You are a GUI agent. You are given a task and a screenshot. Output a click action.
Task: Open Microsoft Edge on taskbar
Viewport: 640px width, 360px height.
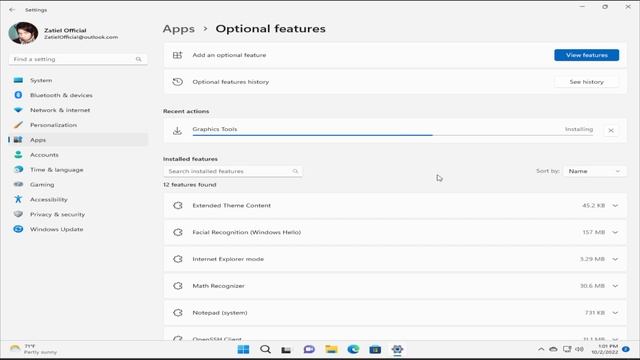click(353, 349)
